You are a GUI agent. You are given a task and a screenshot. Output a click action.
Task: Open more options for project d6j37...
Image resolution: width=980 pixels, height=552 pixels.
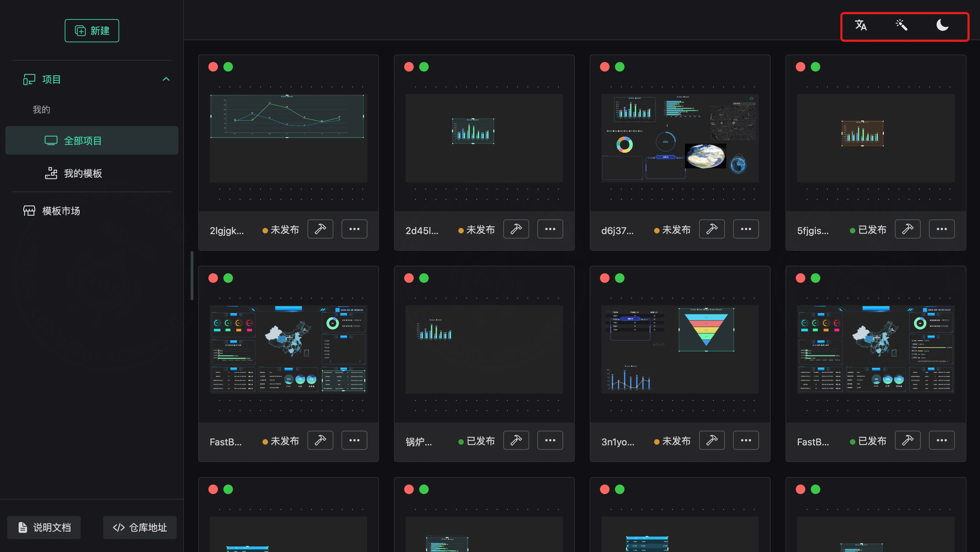pyautogui.click(x=746, y=229)
